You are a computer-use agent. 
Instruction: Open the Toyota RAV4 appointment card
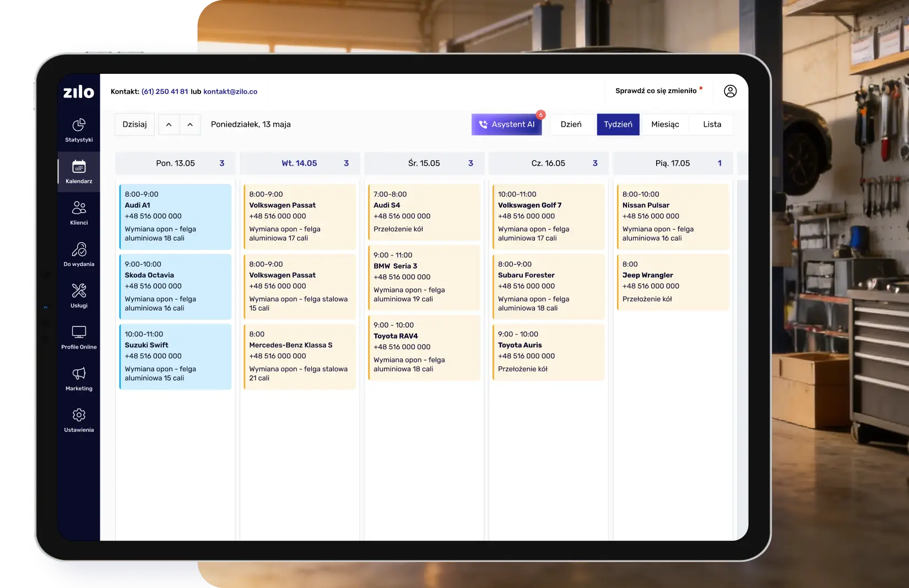pyautogui.click(x=424, y=347)
